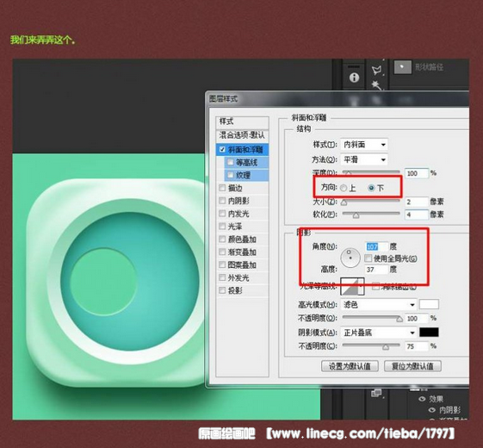Click highlight opacity value field 100
This screenshot has height=448, width=483.
click(417, 318)
